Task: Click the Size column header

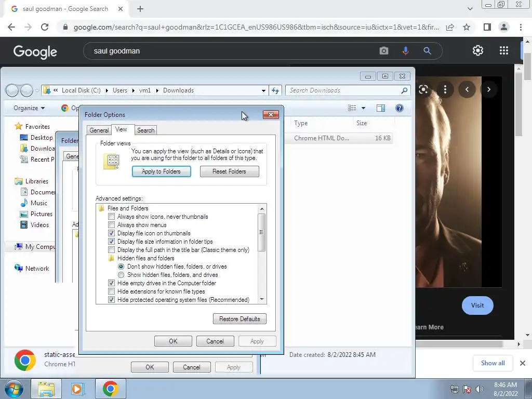Action: (x=373, y=123)
